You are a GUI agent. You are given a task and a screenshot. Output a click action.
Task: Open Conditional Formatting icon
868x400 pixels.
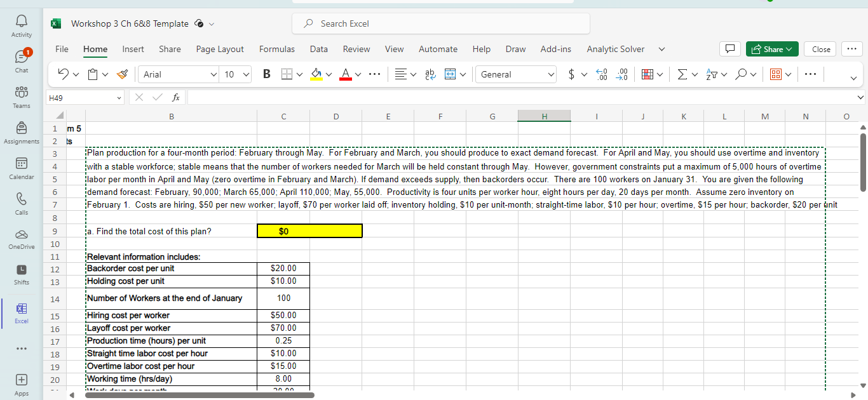pos(648,74)
